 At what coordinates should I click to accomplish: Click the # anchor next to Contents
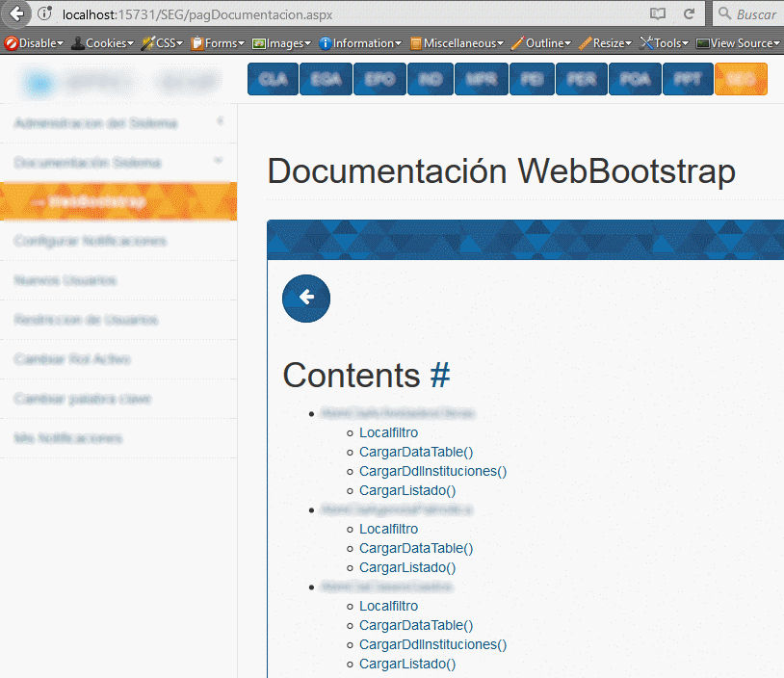[x=439, y=376]
